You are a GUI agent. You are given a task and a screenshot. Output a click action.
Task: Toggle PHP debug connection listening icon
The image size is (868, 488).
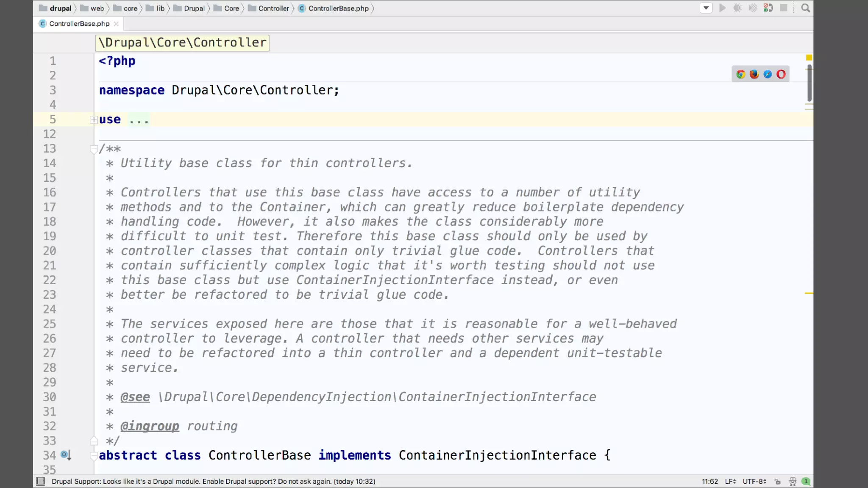coord(768,8)
